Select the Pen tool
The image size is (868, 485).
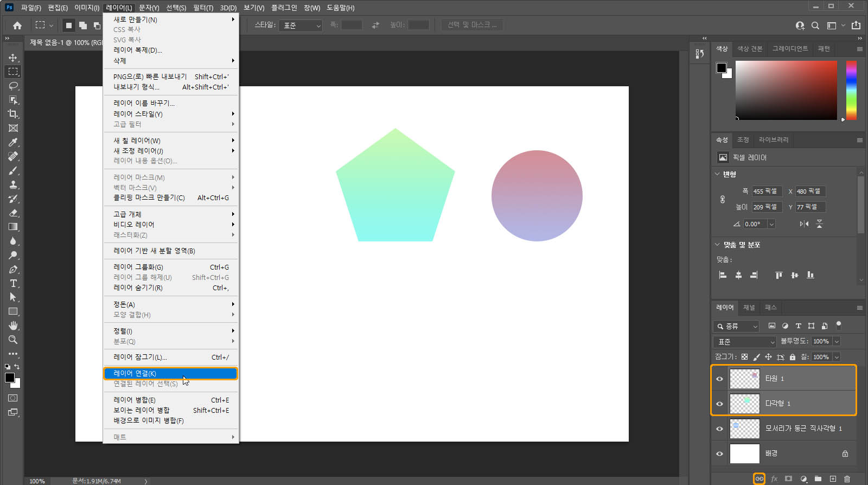[x=13, y=269]
